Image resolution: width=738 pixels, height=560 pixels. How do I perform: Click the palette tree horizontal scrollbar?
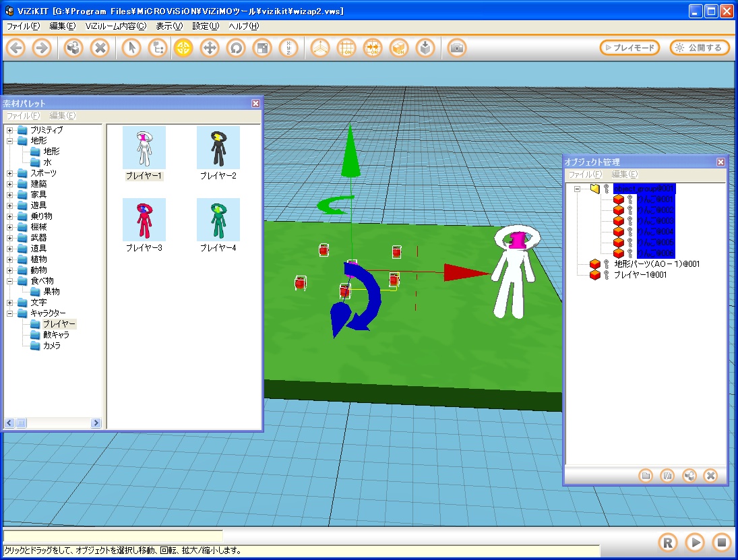click(x=53, y=423)
